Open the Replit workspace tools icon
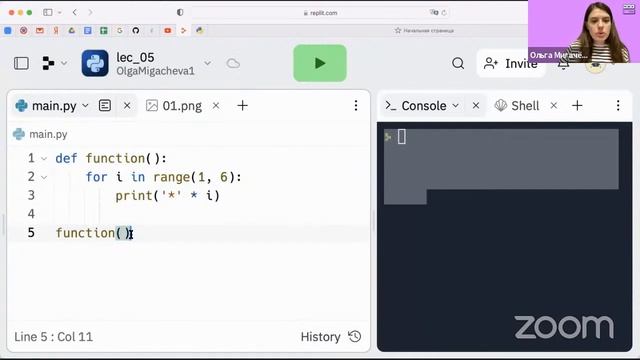The image size is (640, 360). click(x=48, y=63)
